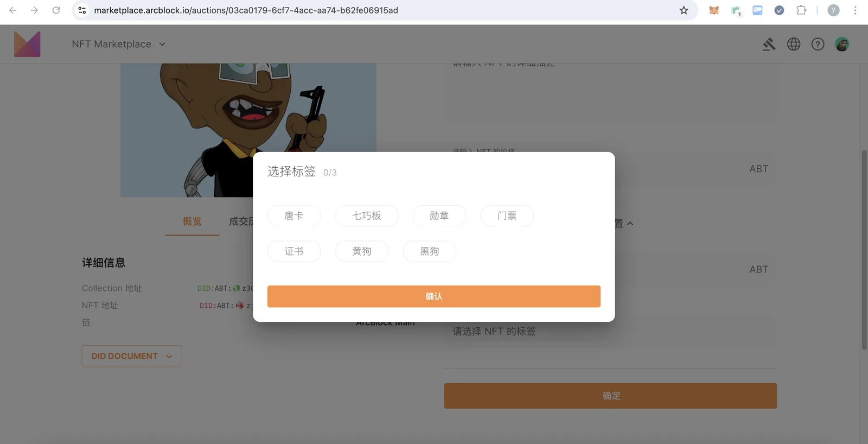Viewport: 868px width, 444px height.
Task: Select the 勋章 tag
Action: [439, 215]
